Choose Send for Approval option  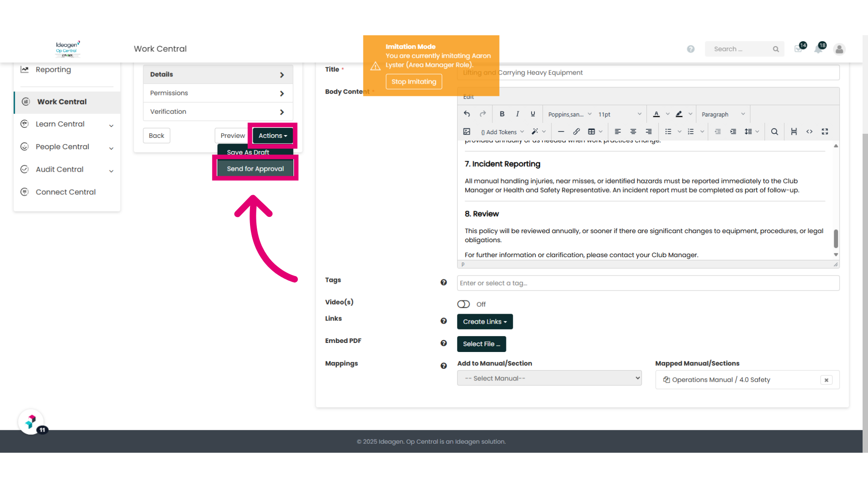[255, 169]
